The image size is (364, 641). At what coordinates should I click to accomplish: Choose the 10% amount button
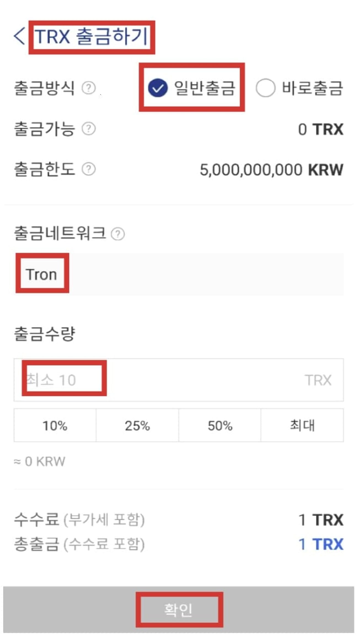[55, 425]
